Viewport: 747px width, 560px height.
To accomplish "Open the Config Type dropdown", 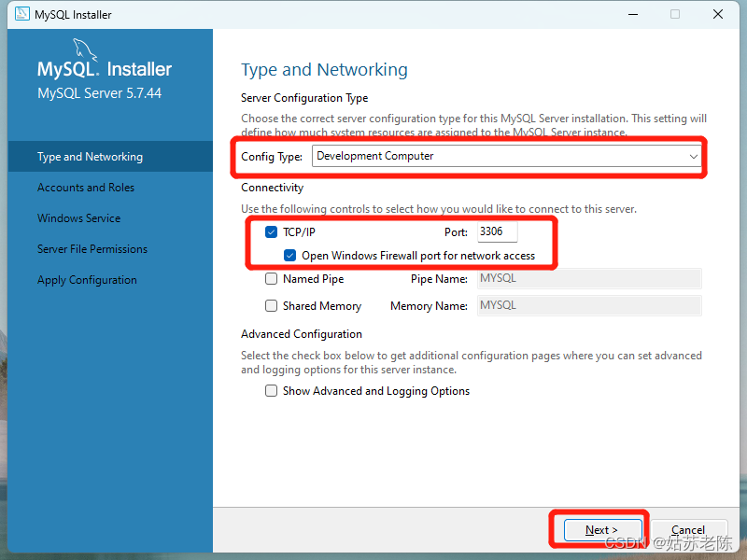I will click(507, 156).
